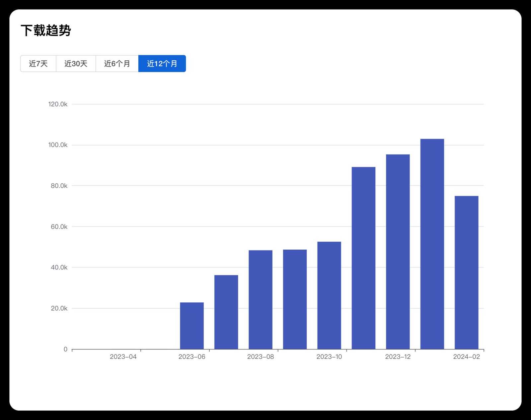Image resolution: width=531 pixels, height=420 pixels.
Task: Select the 2024-02 download bar
Action: click(x=467, y=272)
